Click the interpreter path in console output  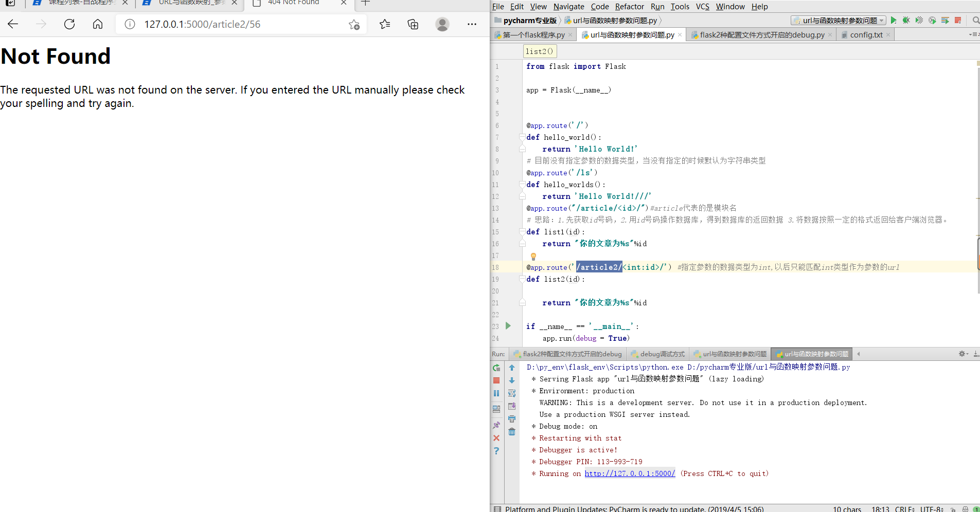pyautogui.click(x=605, y=367)
